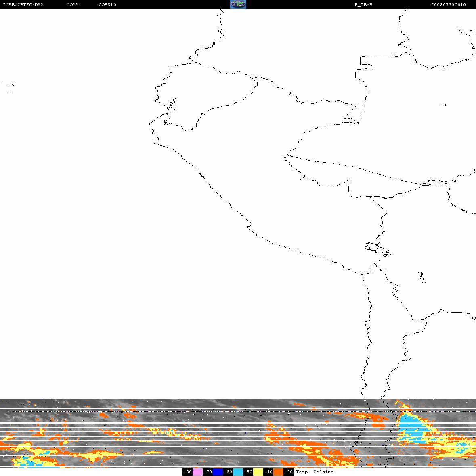Image resolution: width=476 pixels, height=476 pixels.
Task: Select the -60 legend value
Action: pos(228,472)
